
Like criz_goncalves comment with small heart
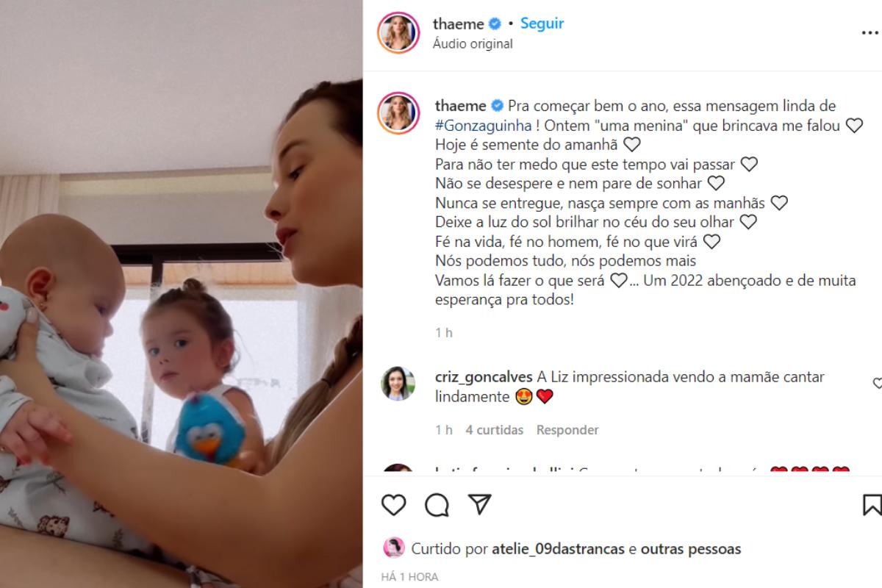(x=878, y=383)
